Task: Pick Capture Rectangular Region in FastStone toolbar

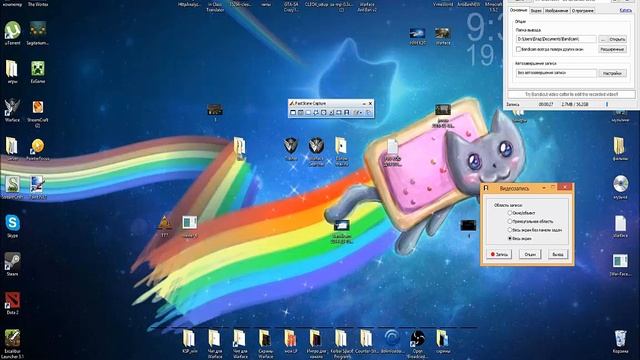Action: [x=308, y=112]
